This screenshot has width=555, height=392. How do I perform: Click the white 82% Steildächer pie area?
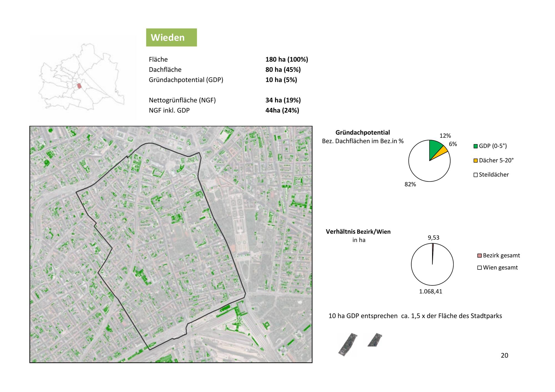tap(423, 168)
